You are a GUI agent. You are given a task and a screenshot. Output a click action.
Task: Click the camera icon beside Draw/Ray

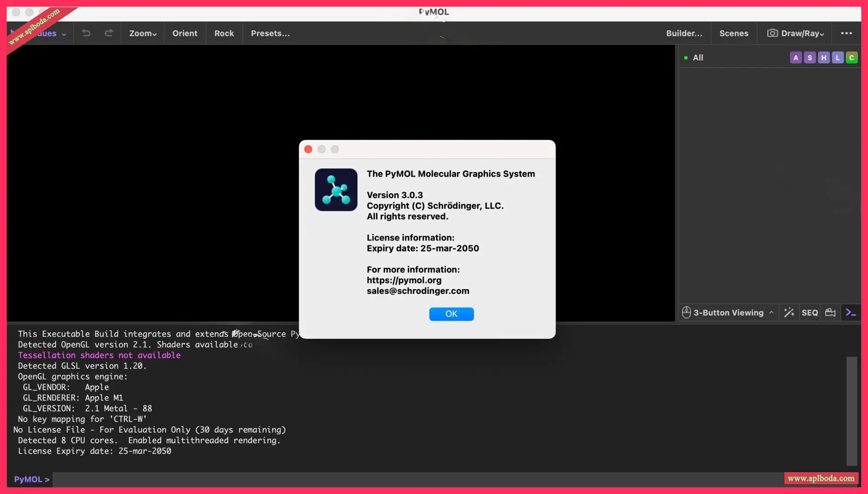click(x=772, y=33)
